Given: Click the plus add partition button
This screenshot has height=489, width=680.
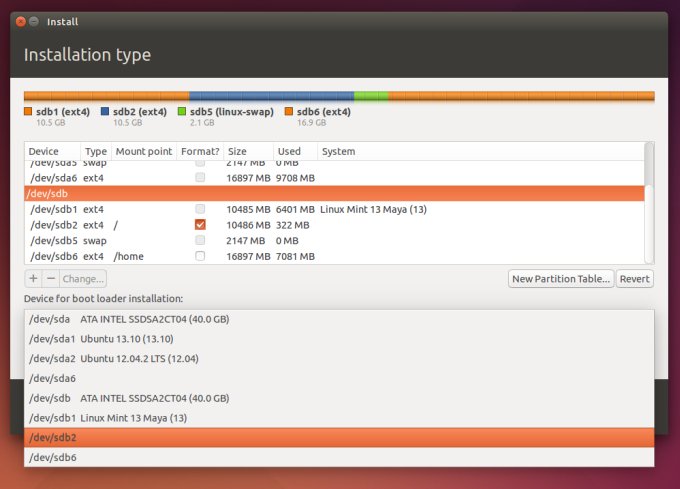Looking at the screenshot, I should (33, 279).
